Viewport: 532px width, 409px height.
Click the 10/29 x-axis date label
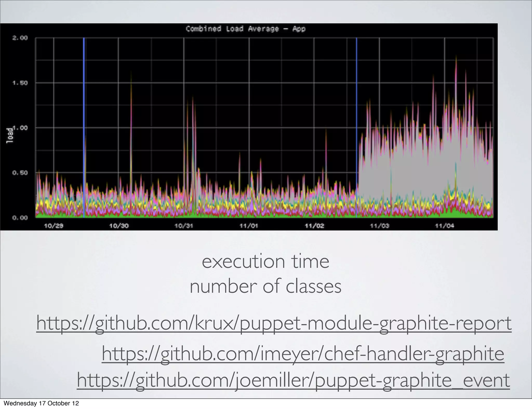[54, 226]
